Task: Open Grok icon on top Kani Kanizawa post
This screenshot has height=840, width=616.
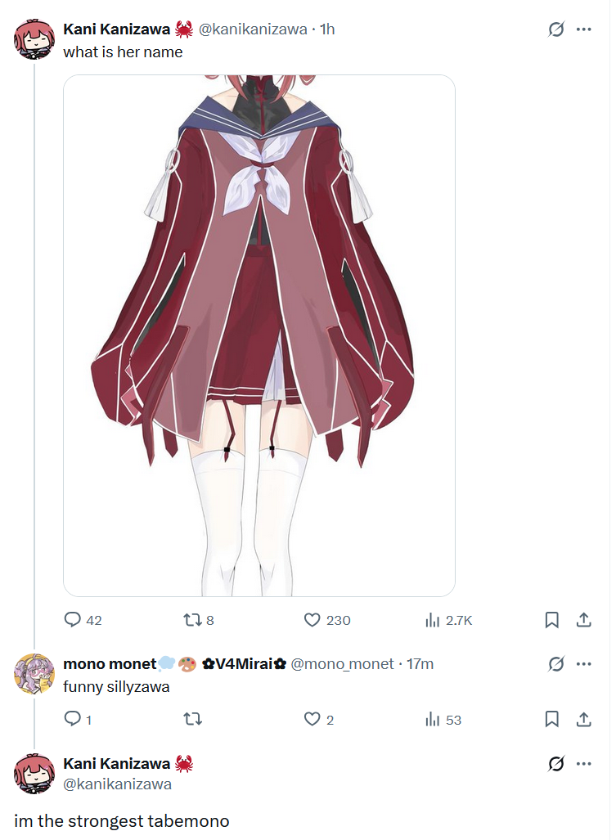Action: [556, 29]
